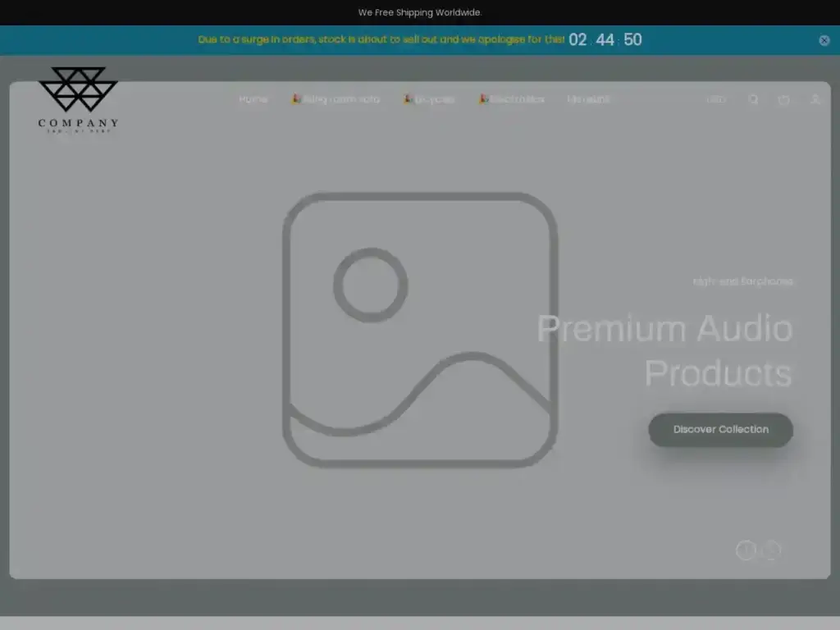This screenshot has width=840, height=630.
Task: Open the shopping cart icon
Action: click(783, 99)
